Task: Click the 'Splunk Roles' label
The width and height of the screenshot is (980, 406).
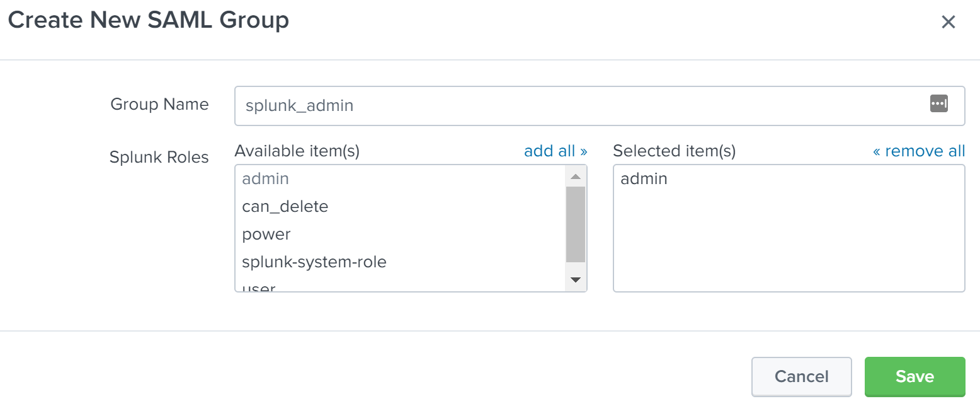Action: pos(159,157)
